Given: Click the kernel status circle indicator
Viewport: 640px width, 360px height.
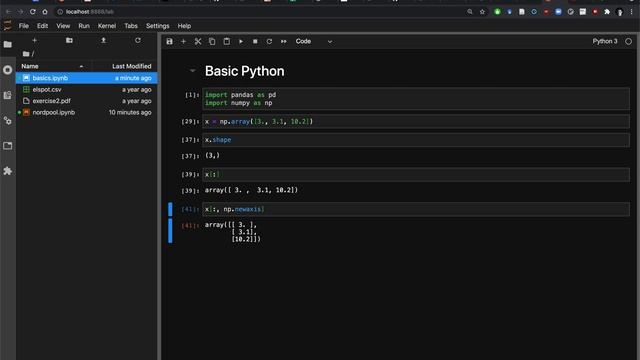Looking at the screenshot, I should (629, 41).
